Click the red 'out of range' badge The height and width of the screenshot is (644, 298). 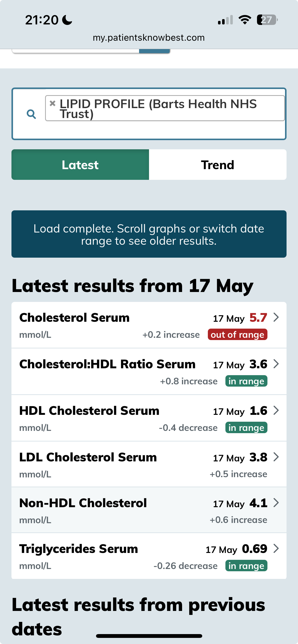pyautogui.click(x=237, y=335)
